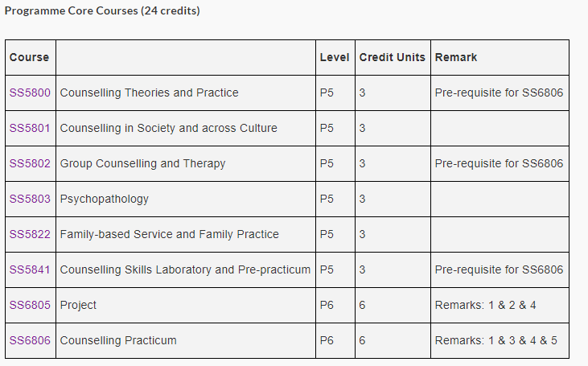Click the Programme Core Courses heading
The width and height of the screenshot is (588, 366).
pos(102,11)
